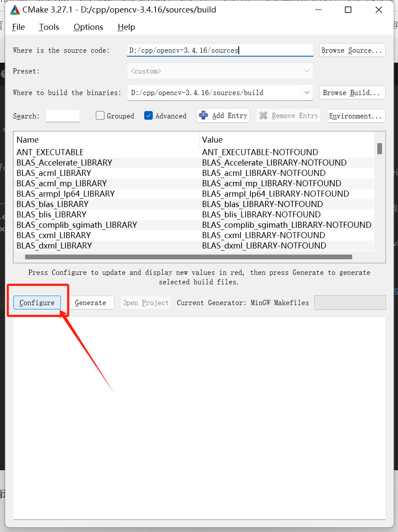The image size is (398, 532).
Task: Close the CMake window
Action: point(379,10)
